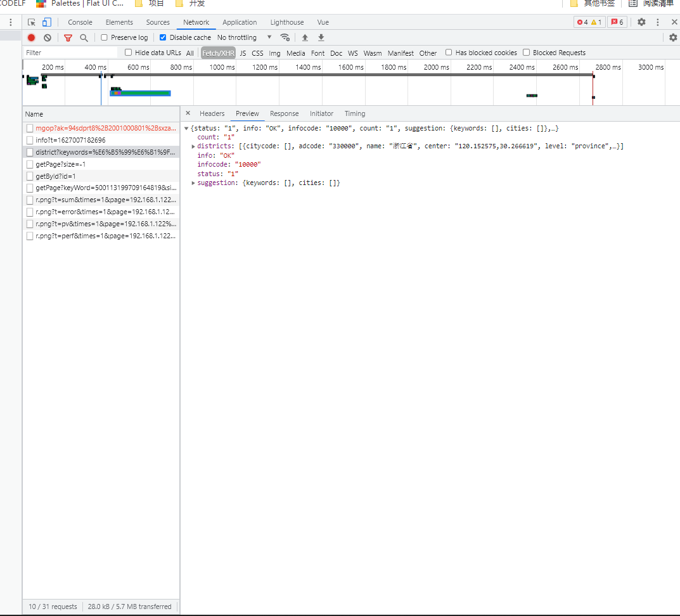Viewport: 680px width, 616px height.
Task: Filter requests by Manifest type
Action: click(x=401, y=53)
